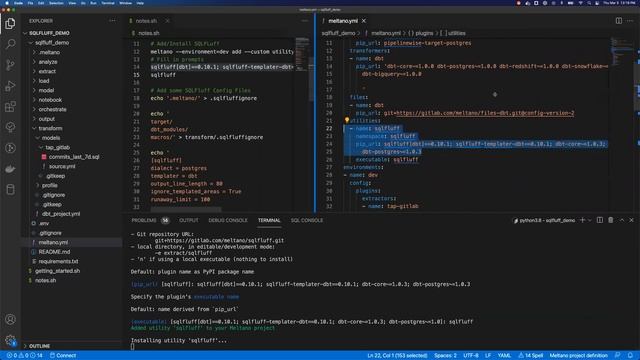Click 14 Spell status bar item
Viewport: 640px width, 360px height.
point(531,356)
